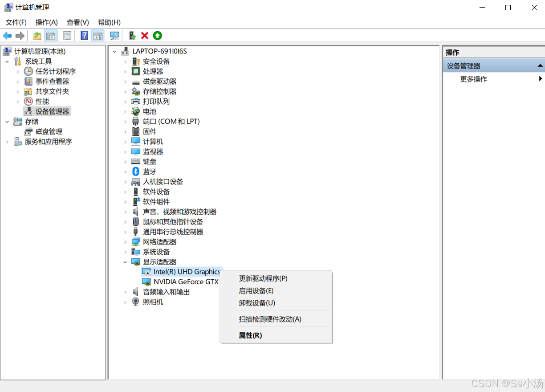Select the 鼠标和其他指针设备 mouse icon
Screen dimensions: 545x392
pos(136,222)
